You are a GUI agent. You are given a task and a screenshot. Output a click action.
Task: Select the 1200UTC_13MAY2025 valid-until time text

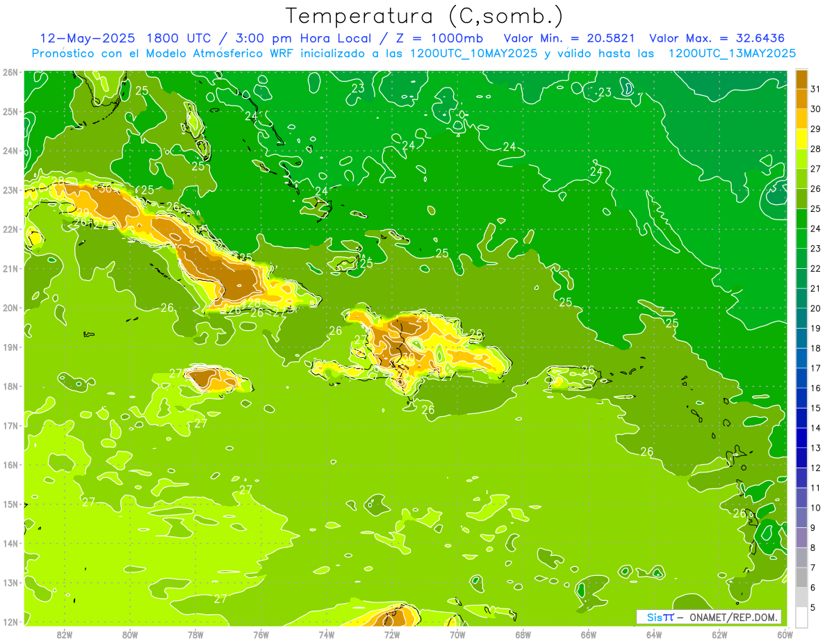point(732,53)
